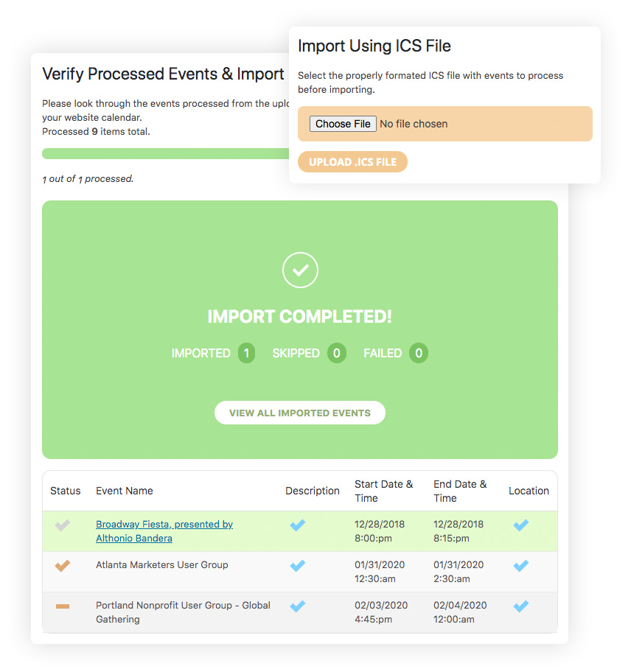The image size is (631, 672).
Task: Click the Skipped count badge
Action: tap(336, 353)
